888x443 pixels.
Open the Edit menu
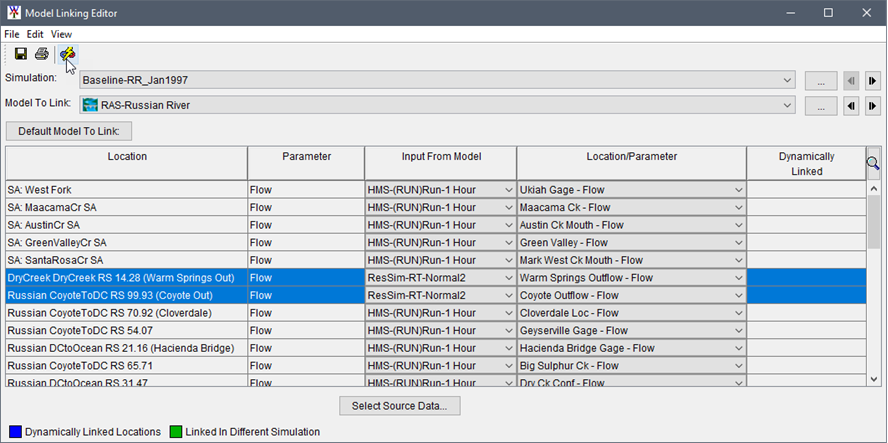pos(35,34)
